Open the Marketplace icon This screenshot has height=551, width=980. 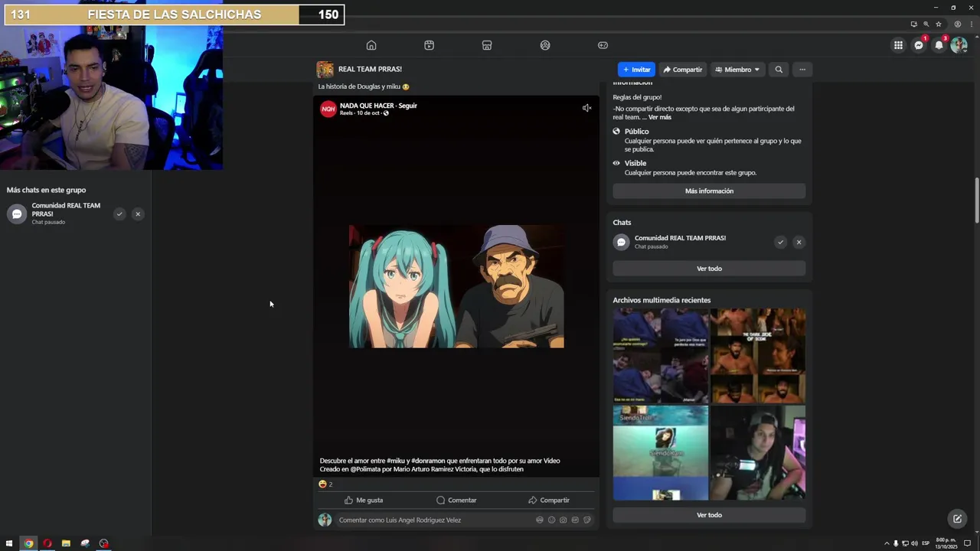(x=487, y=45)
